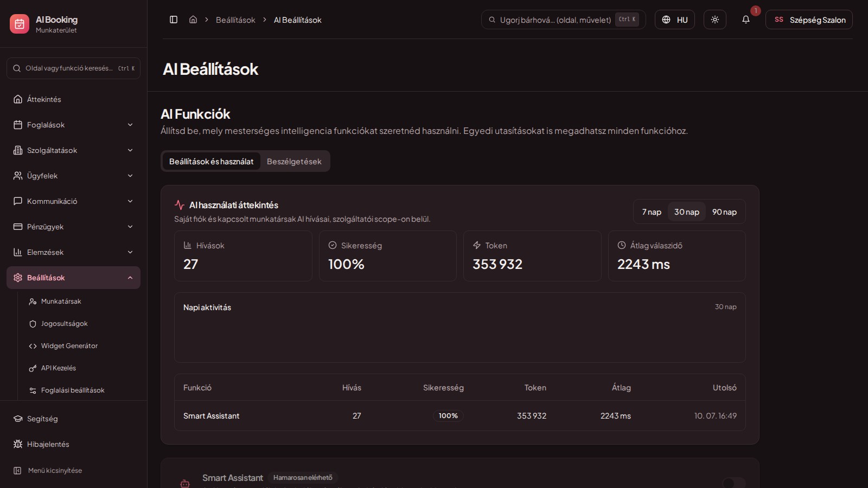Viewport: 868px width, 488px height.
Task: Click the Smart Assistant table row name
Action: click(x=212, y=416)
